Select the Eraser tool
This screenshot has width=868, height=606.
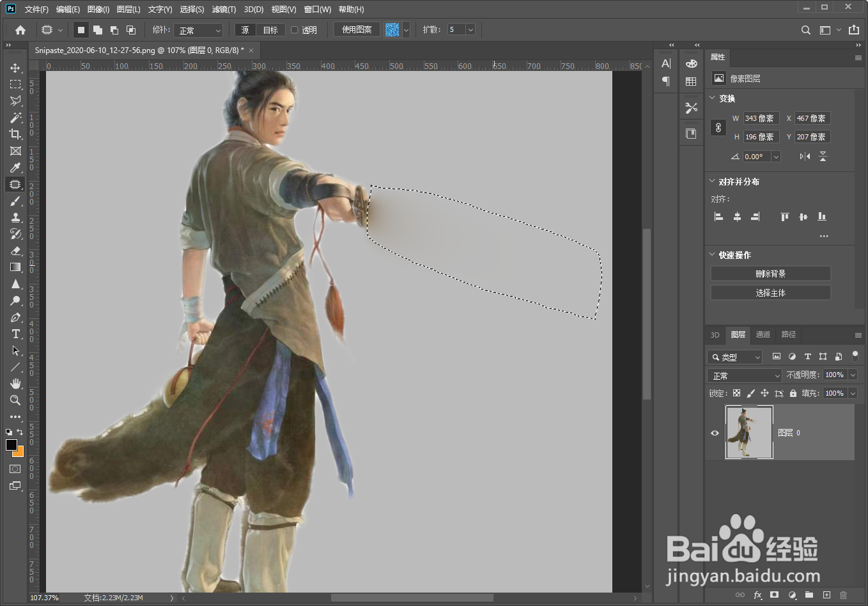pyautogui.click(x=15, y=251)
